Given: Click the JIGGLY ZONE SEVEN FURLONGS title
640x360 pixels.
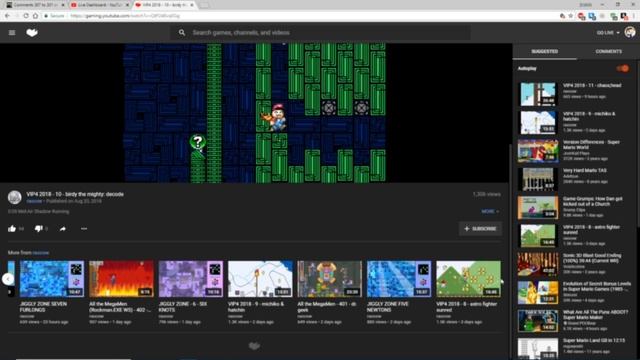Looking at the screenshot, I should (x=43, y=307).
